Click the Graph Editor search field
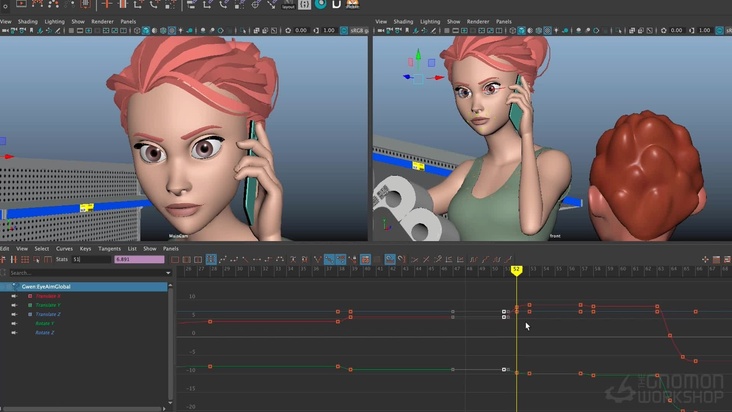Image resolution: width=732 pixels, height=412 pixels. 85,272
